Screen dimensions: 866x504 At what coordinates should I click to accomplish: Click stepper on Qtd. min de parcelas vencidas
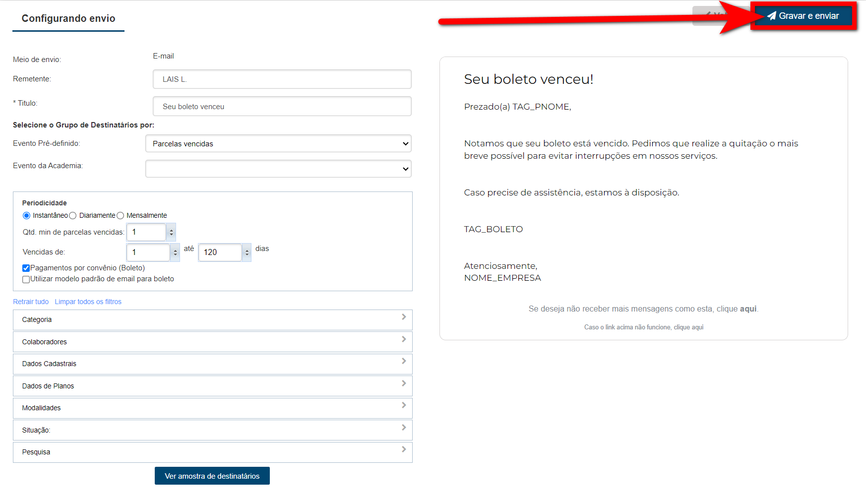click(x=171, y=232)
